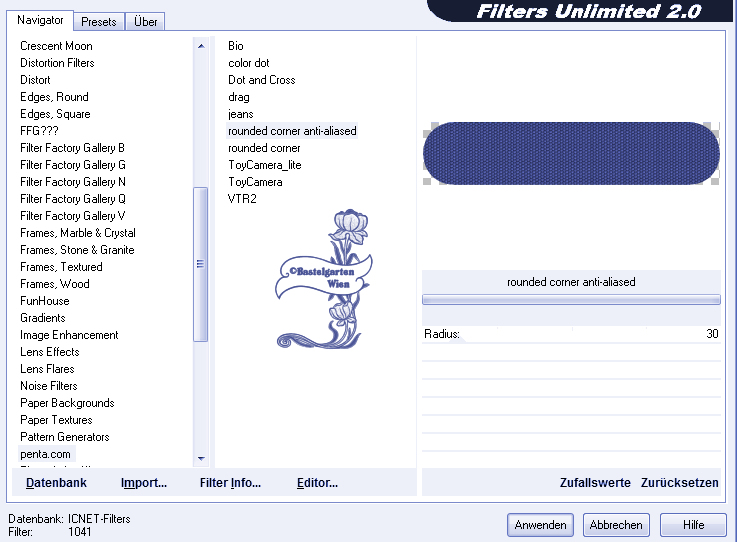The image size is (737, 542).
Task: Click the category list scrollbar thumb
Action: [x=201, y=264]
